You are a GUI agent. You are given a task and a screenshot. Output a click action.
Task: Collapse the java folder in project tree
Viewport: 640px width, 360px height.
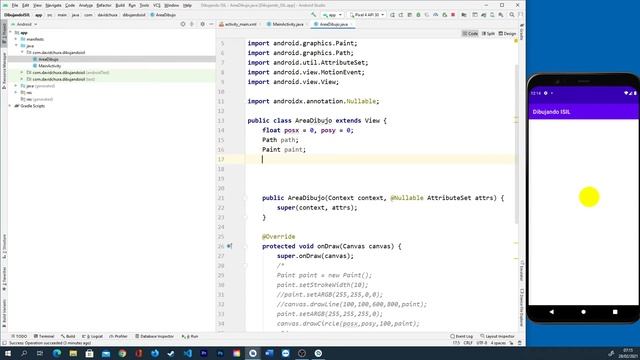point(16,46)
